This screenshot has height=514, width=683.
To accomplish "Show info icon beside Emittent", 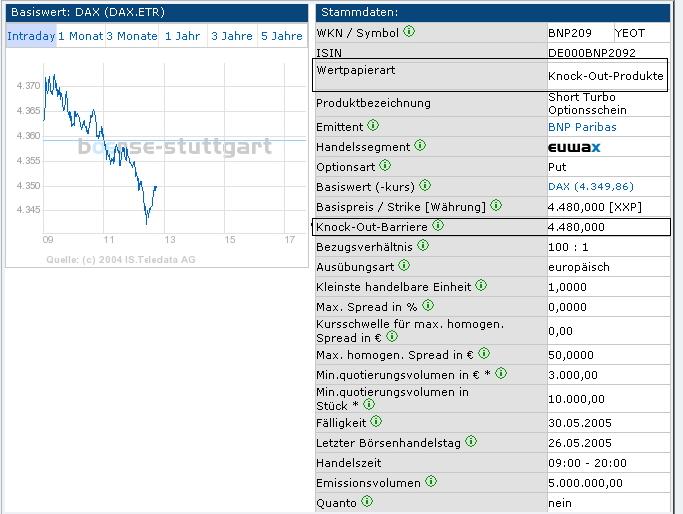I will point(373,125).
